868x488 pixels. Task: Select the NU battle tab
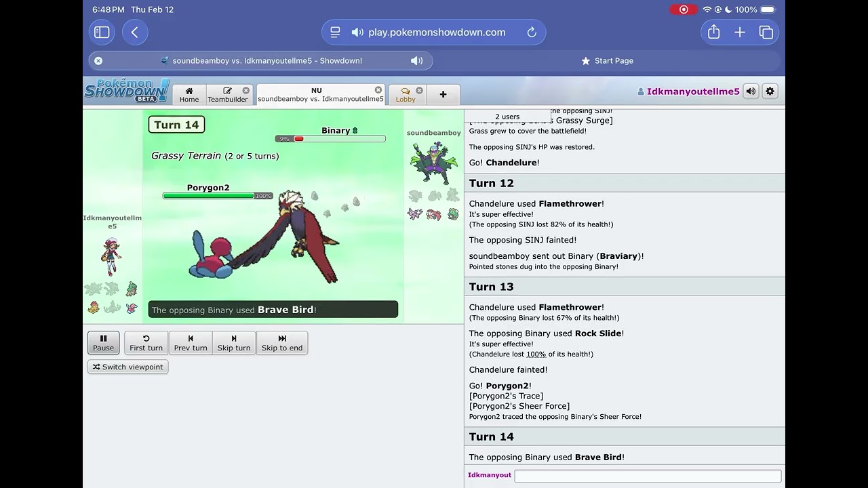[321, 94]
